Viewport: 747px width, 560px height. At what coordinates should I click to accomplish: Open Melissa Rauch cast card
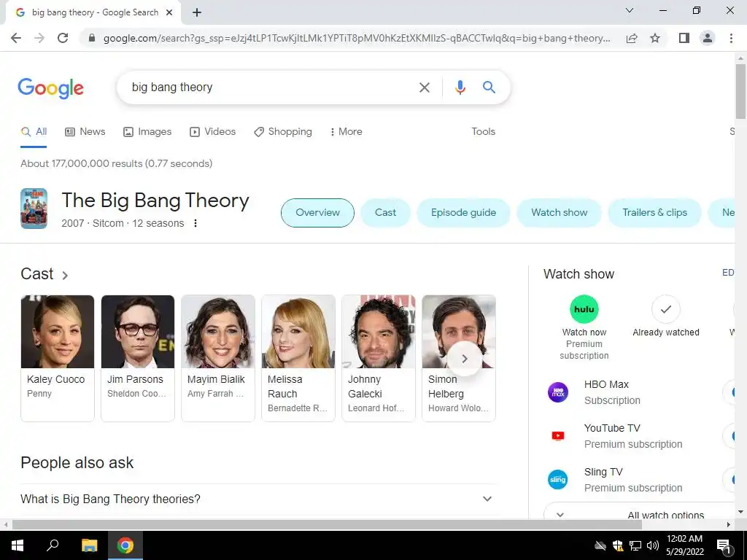click(298, 358)
